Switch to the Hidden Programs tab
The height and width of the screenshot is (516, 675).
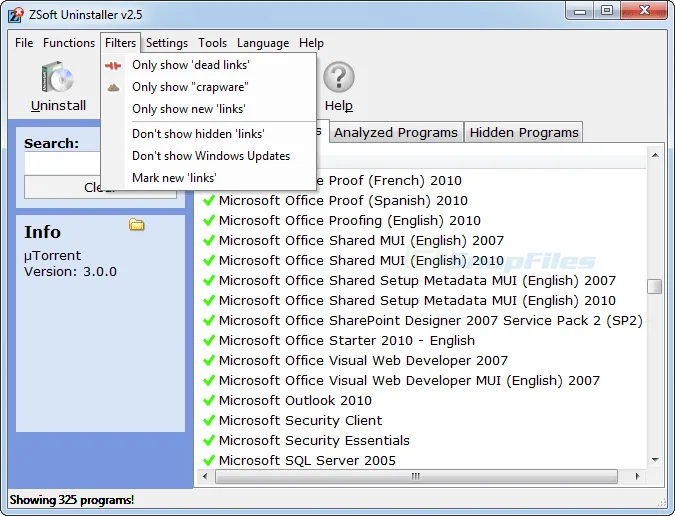click(x=523, y=132)
